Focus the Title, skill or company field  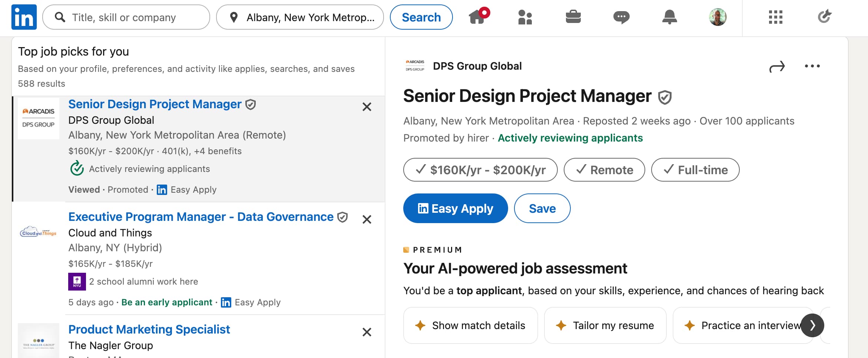coord(126,17)
